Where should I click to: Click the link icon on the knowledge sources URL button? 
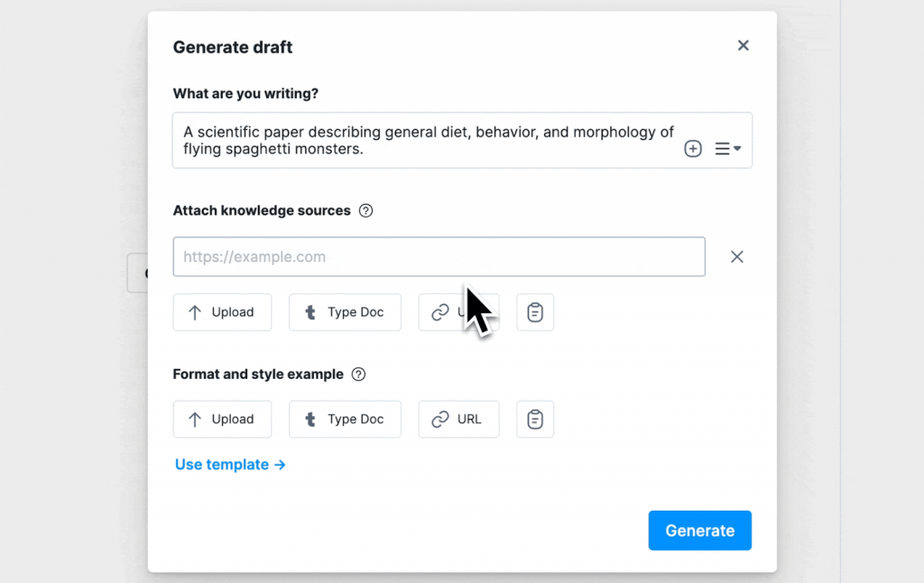(x=439, y=311)
